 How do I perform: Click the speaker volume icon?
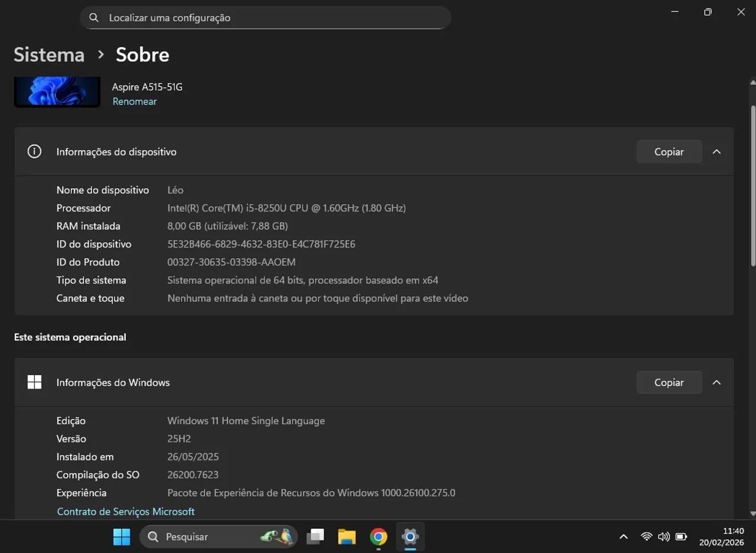coord(663,536)
